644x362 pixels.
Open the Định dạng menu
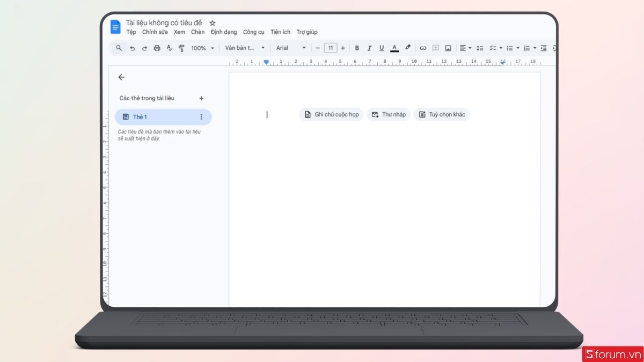pyautogui.click(x=224, y=32)
